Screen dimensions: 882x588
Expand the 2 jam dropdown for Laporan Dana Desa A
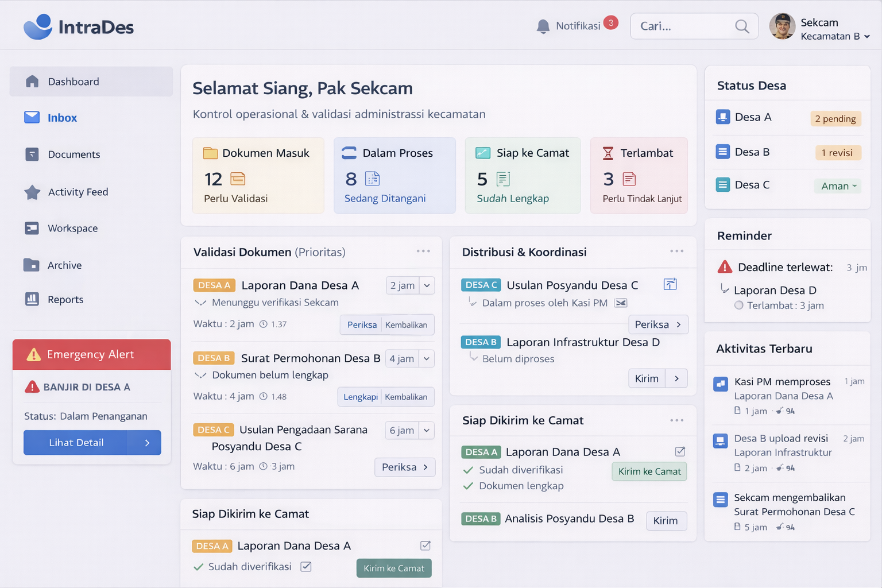pos(427,285)
